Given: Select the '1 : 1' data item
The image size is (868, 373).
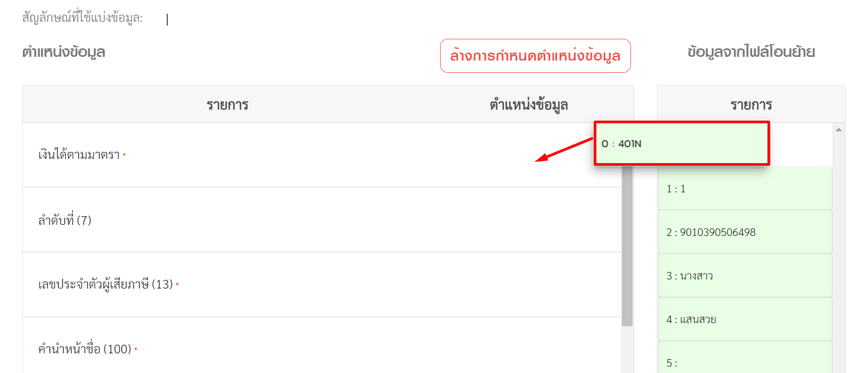Looking at the screenshot, I should click(745, 189).
